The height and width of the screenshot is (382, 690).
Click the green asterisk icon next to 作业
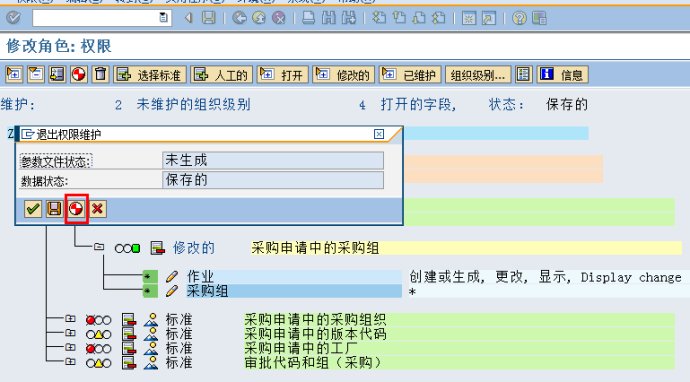(x=150, y=276)
